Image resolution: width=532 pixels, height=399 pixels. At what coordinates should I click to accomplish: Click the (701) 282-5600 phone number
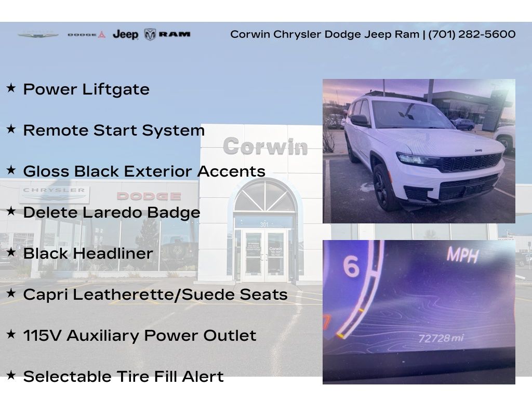coord(472,34)
